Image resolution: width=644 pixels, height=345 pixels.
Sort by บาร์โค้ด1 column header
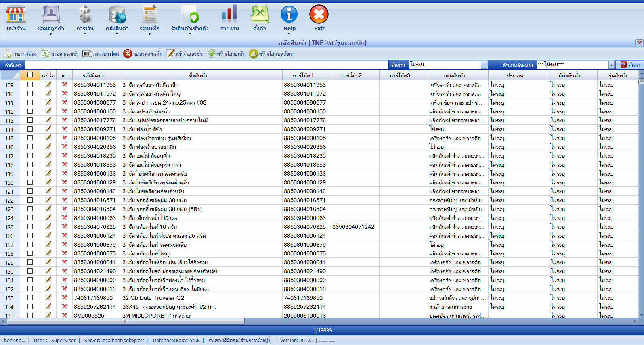[306, 75]
